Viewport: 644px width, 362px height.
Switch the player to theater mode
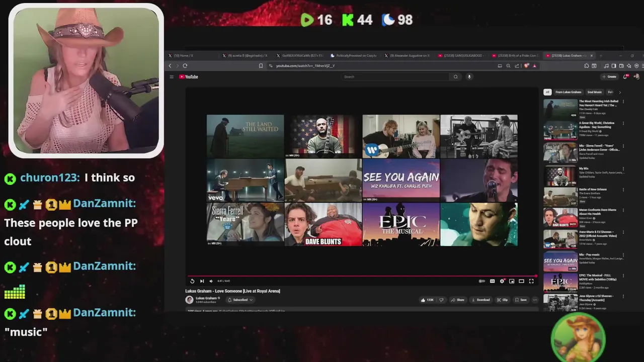pyautogui.click(x=521, y=281)
